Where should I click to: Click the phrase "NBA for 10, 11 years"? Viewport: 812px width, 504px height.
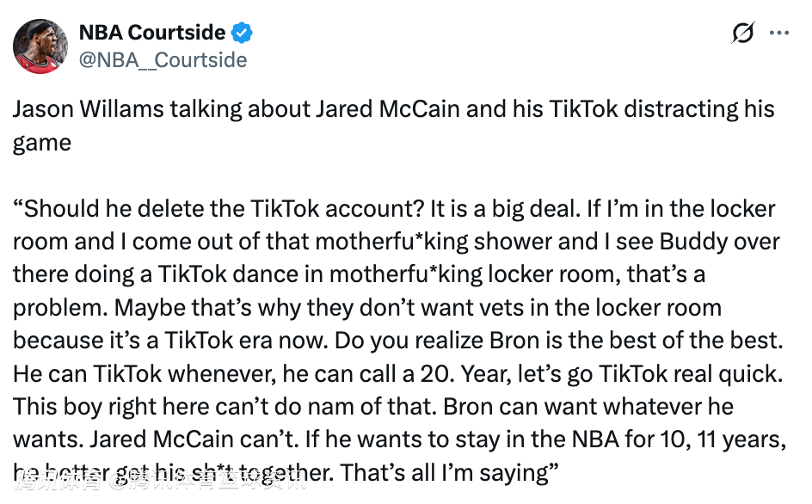coord(668,439)
